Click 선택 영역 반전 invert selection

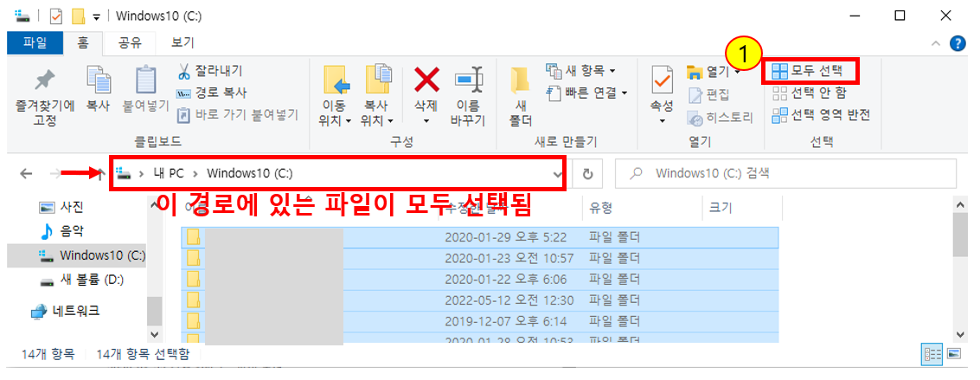[821, 115]
